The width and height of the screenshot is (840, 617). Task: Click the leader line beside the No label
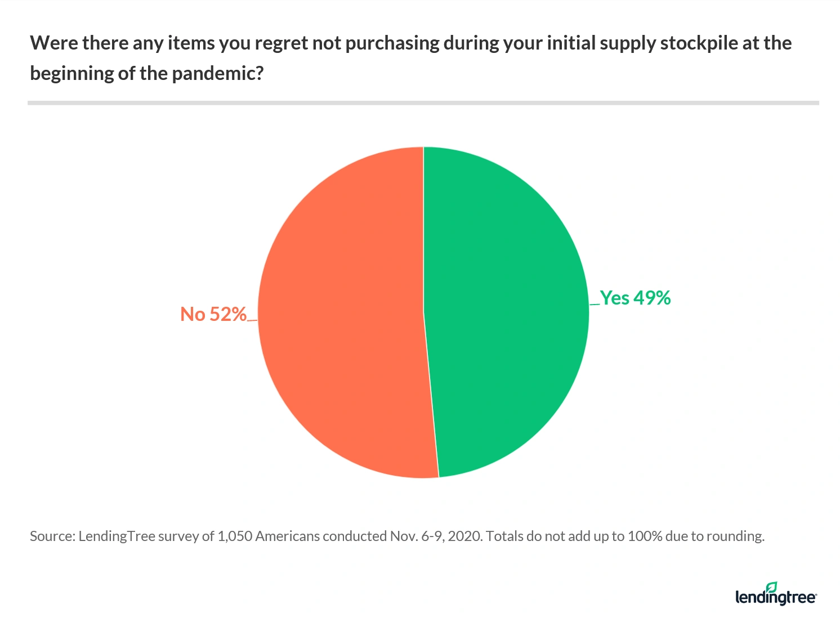click(252, 320)
